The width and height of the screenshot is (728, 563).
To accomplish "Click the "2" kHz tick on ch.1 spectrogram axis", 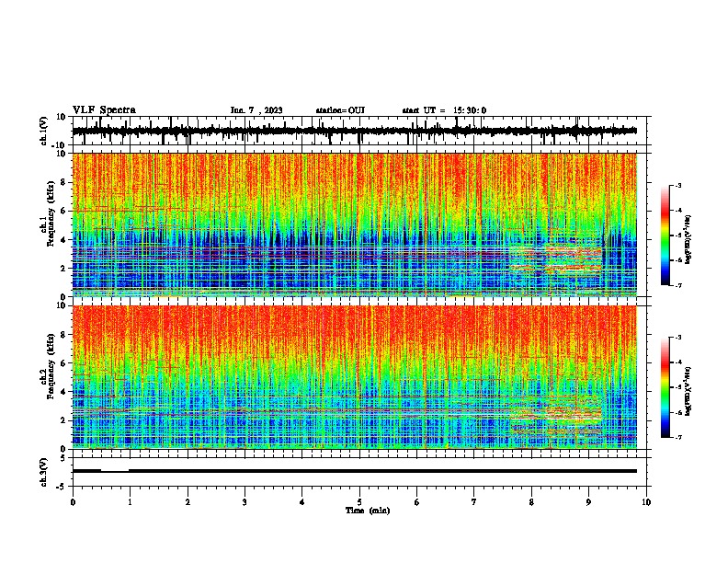I will tap(64, 269).
